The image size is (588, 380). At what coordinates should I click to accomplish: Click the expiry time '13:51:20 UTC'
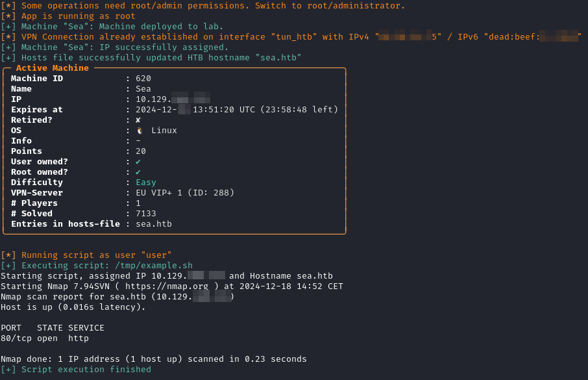click(x=224, y=110)
